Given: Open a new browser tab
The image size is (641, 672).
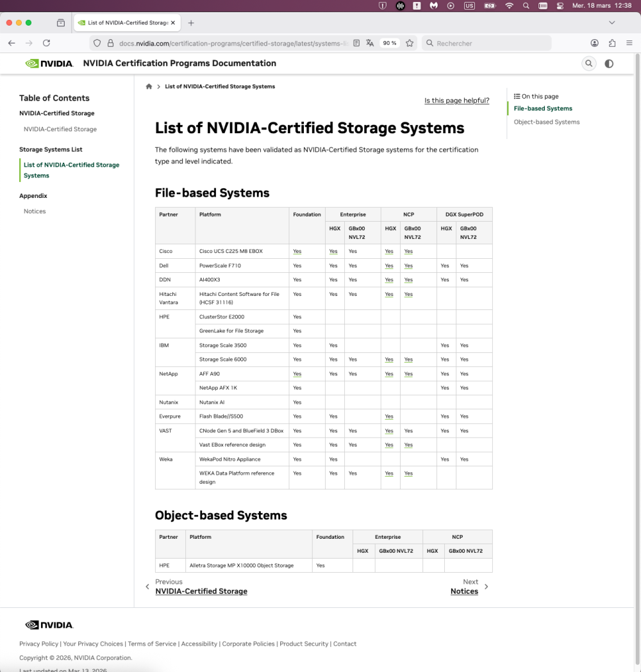Looking at the screenshot, I should click(191, 22).
